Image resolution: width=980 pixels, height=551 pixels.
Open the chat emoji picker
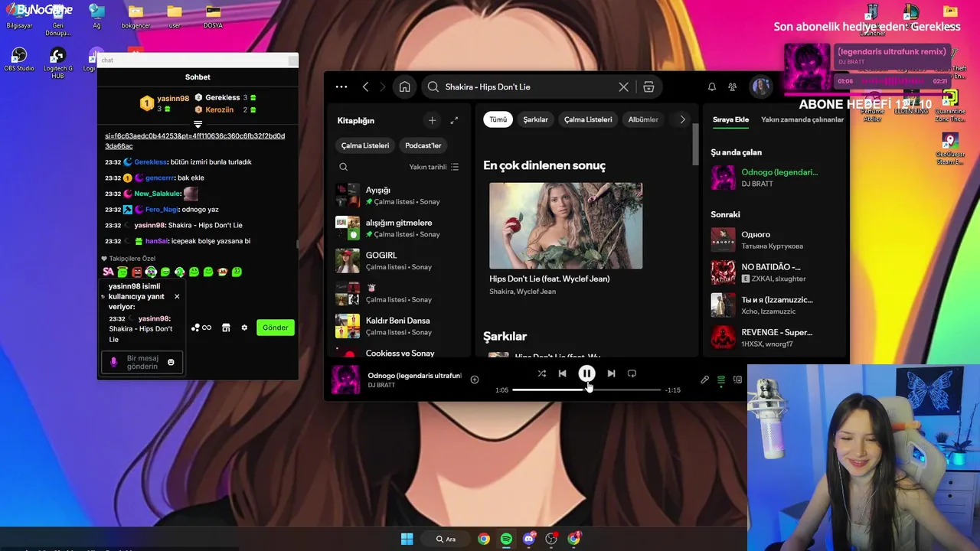(x=171, y=362)
